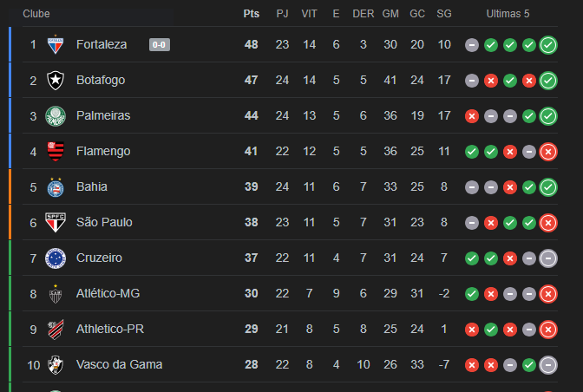Click the Botafogo star shield crest
Image resolution: width=583 pixels, height=392 pixels.
coord(56,81)
